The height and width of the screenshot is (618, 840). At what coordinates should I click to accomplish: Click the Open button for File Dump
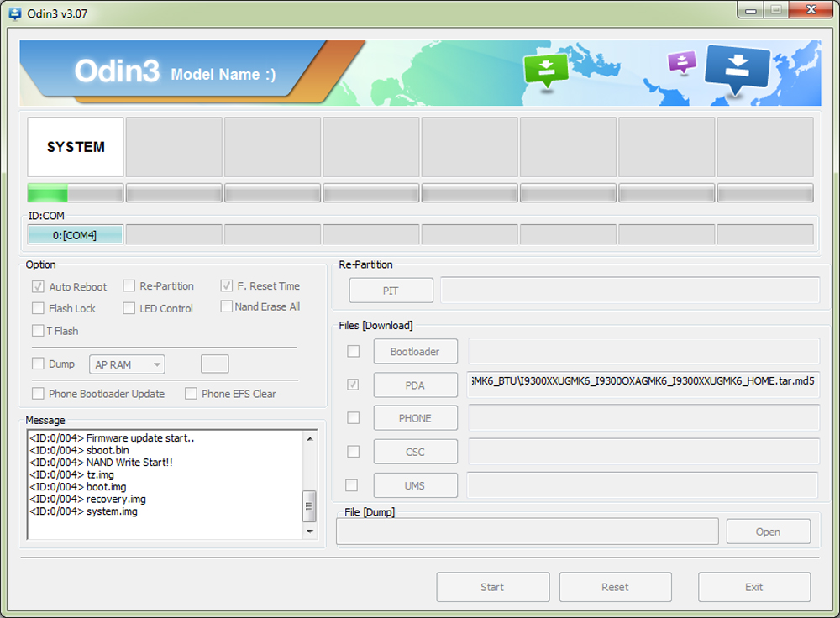point(769,532)
